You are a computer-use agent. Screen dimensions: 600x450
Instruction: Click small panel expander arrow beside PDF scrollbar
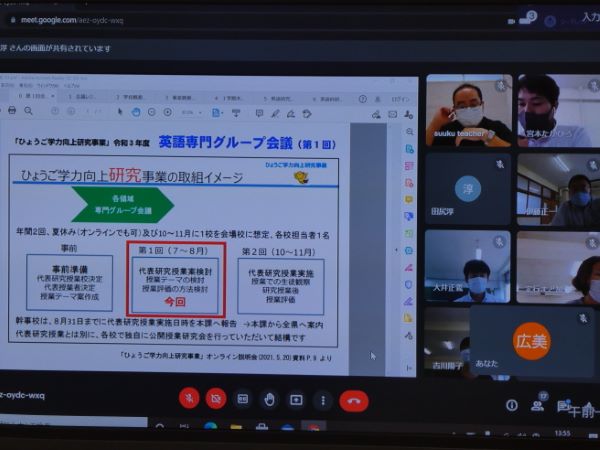click(x=396, y=250)
